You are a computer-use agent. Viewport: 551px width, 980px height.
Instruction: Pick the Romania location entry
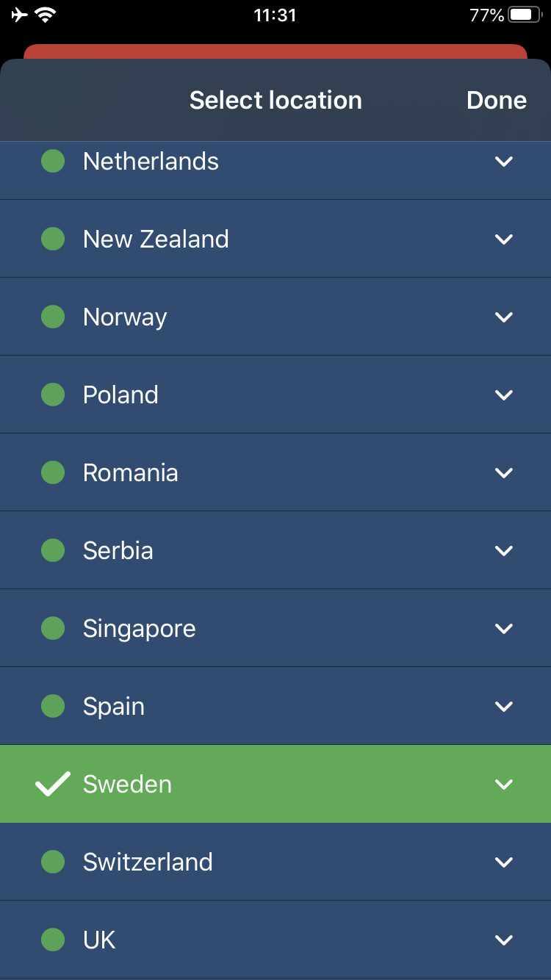pyautogui.click(x=131, y=472)
